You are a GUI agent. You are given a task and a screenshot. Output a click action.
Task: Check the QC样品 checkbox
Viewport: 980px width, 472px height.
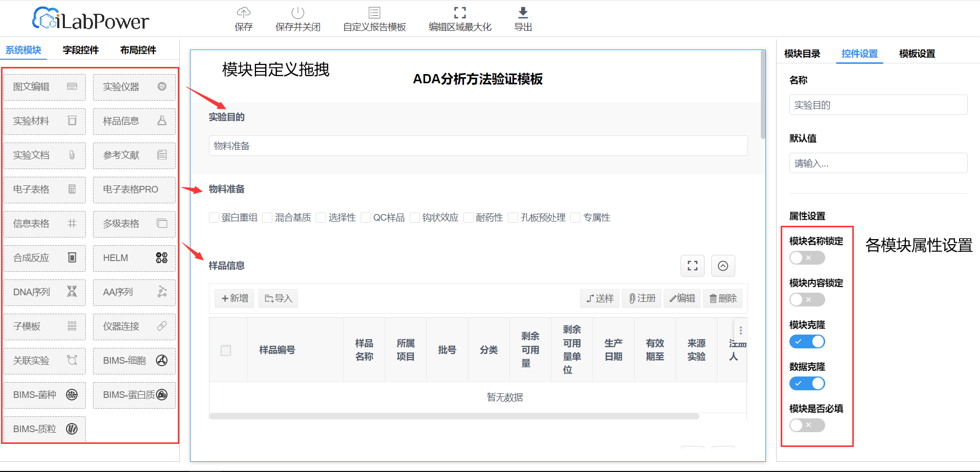pyautogui.click(x=366, y=218)
